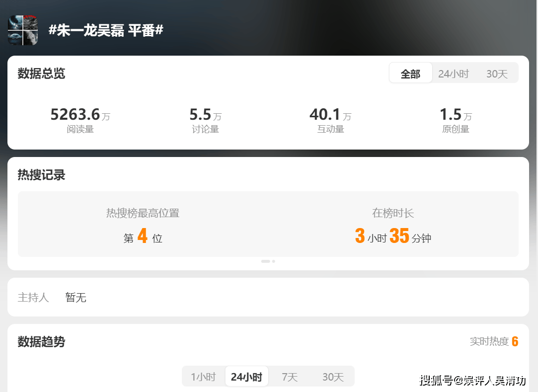The image size is (538, 392).
Task: Click the 实时热度 6 indicator
Action: [494, 341]
